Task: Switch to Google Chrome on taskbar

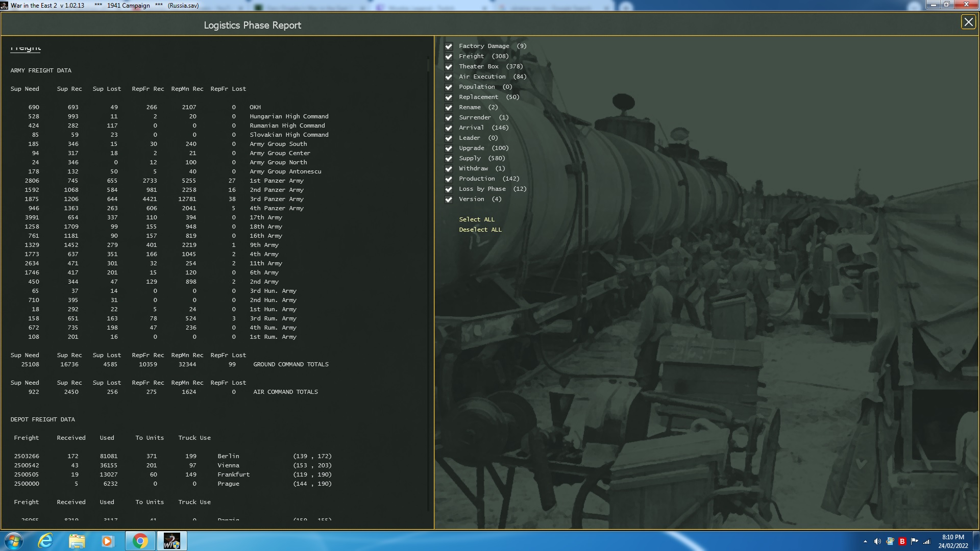Action: click(140, 541)
